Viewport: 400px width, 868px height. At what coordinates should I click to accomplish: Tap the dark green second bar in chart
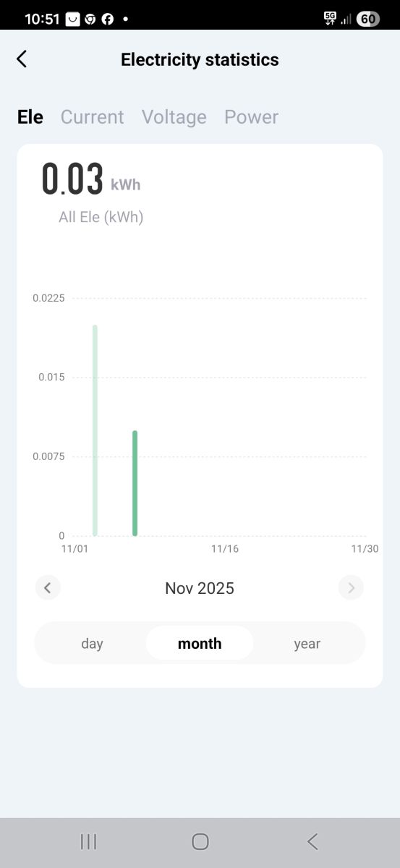(135, 483)
